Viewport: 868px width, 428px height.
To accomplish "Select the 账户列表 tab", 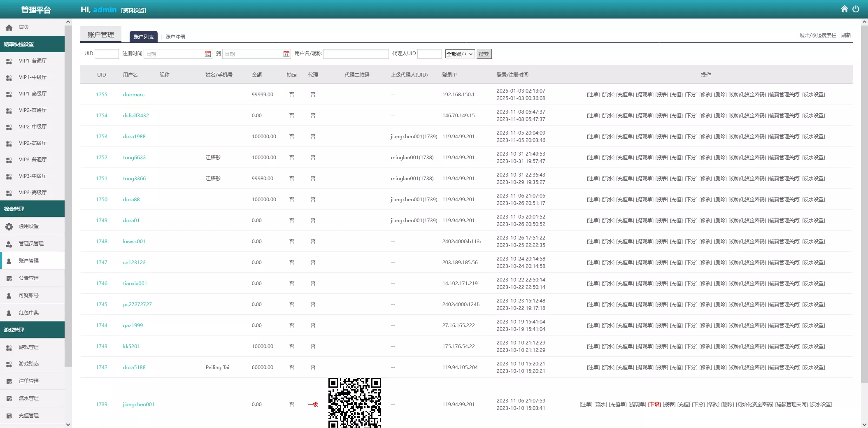I will point(143,37).
